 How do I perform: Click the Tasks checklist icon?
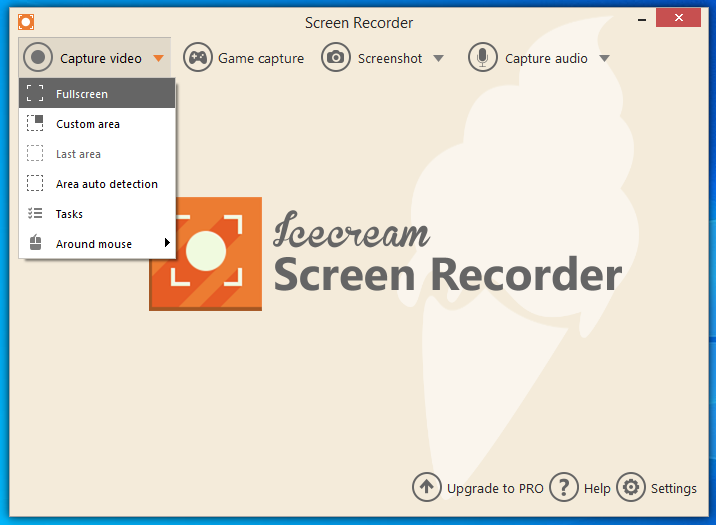(35, 214)
